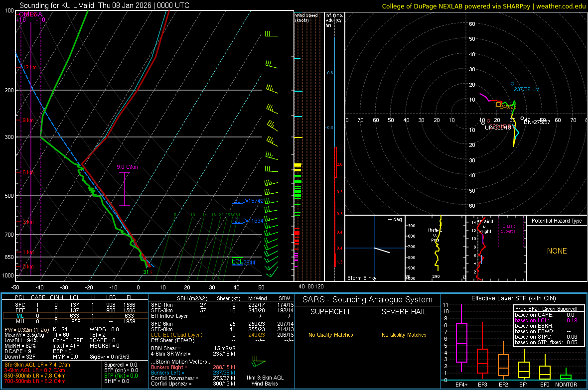Click the 'Theta-E v. Pres' inset plot
Image resolution: width=588 pixels, height=390 pixels.
(x=436, y=248)
